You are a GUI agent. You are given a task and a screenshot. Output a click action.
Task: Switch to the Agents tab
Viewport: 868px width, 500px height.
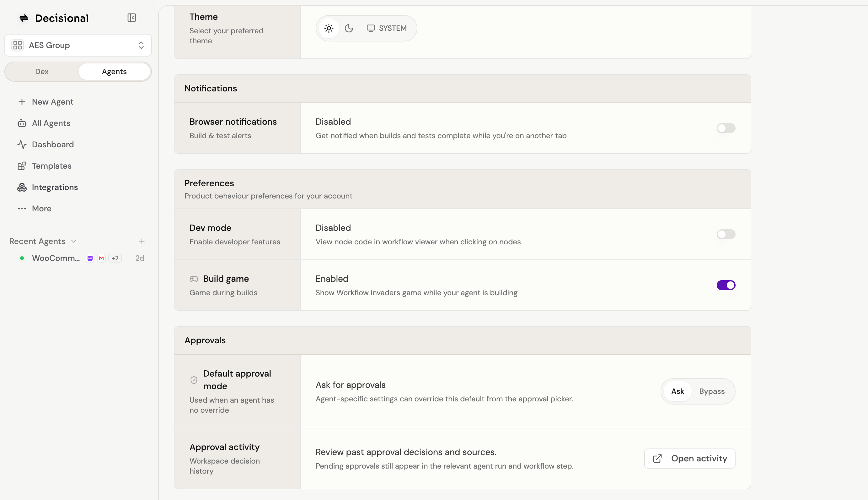pos(114,71)
